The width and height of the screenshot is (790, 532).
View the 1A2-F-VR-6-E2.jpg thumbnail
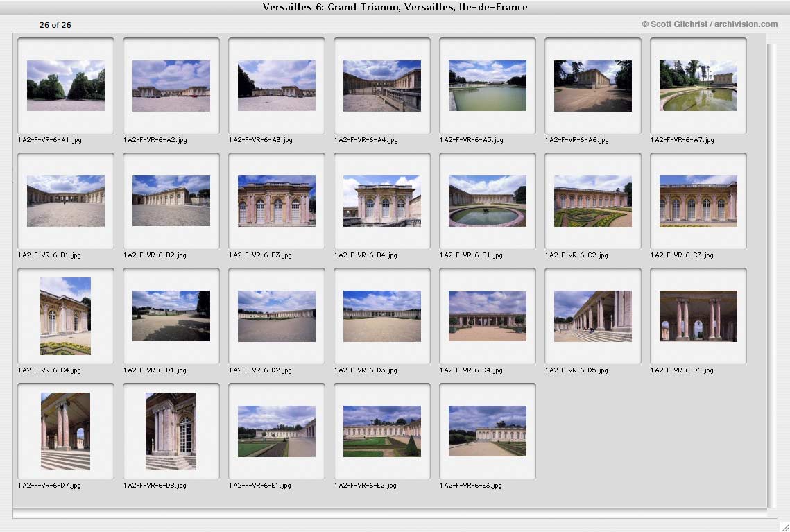382,431
